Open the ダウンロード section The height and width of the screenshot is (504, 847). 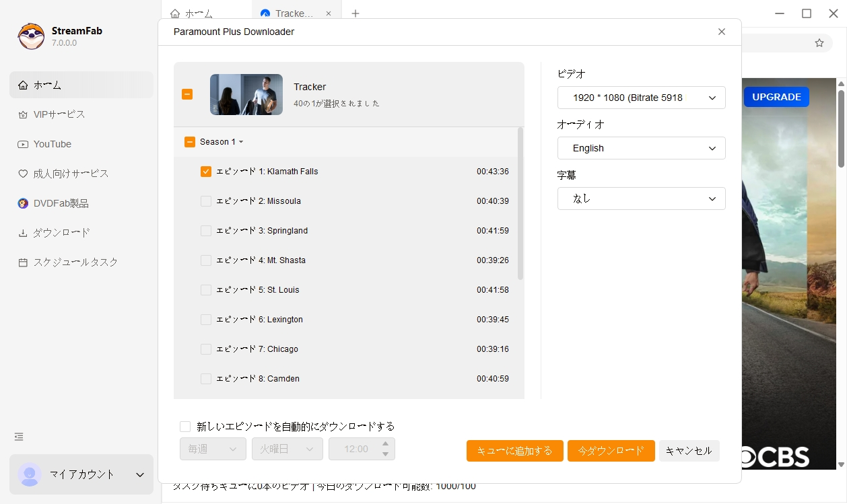pos(61,233)
